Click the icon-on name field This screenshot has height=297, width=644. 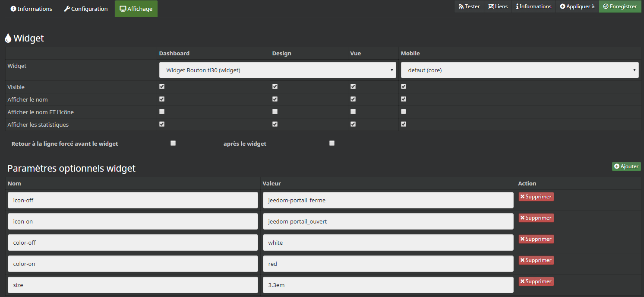[x=133, y=221]
